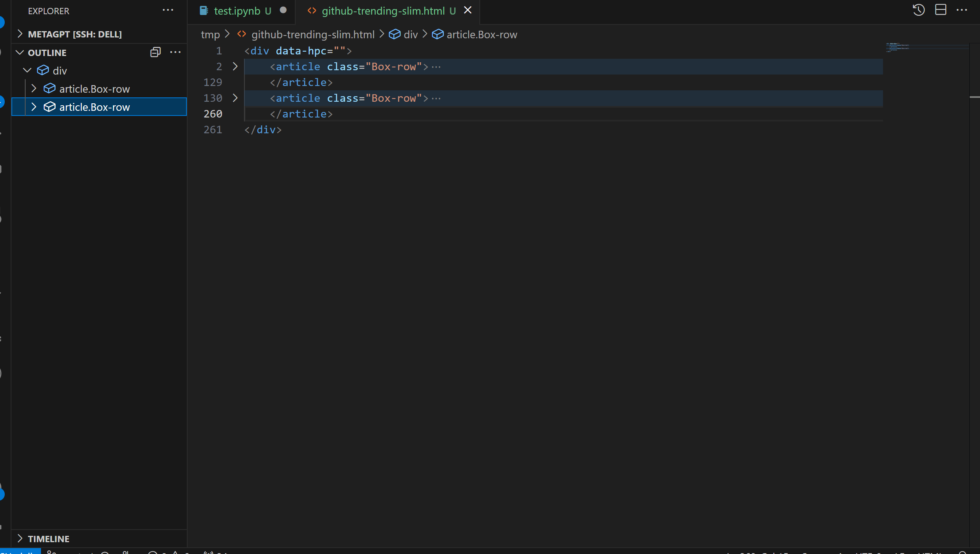980x554 pixels.
Task: Click the split editor layout icon
Action: (x=941, y=10)
